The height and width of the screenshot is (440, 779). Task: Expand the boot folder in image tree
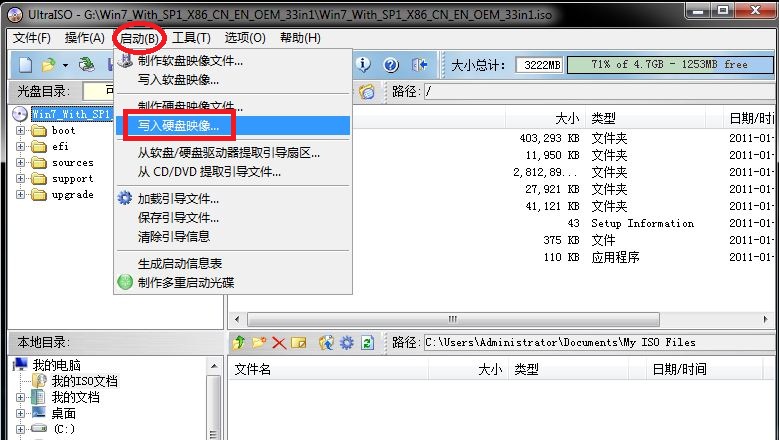22,130
